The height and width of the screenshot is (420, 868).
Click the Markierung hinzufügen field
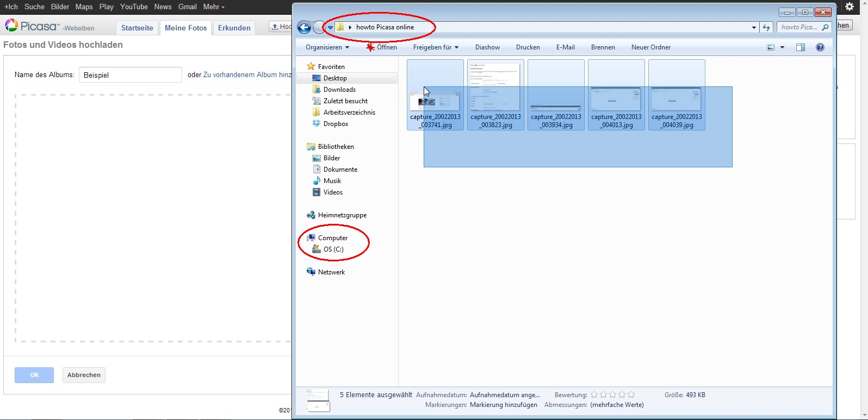(503, 405)
